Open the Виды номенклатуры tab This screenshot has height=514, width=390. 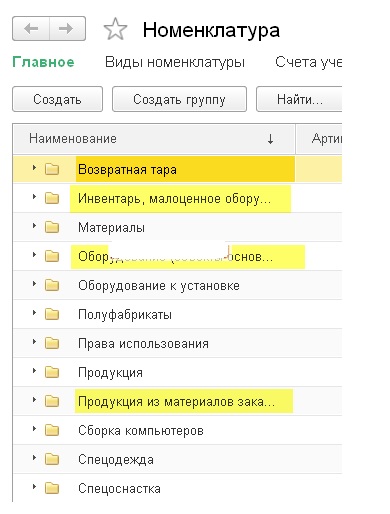click(175, 62)
